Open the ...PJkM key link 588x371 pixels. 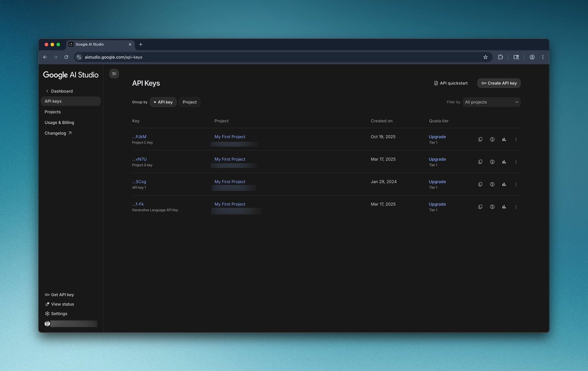coord(139,137)
